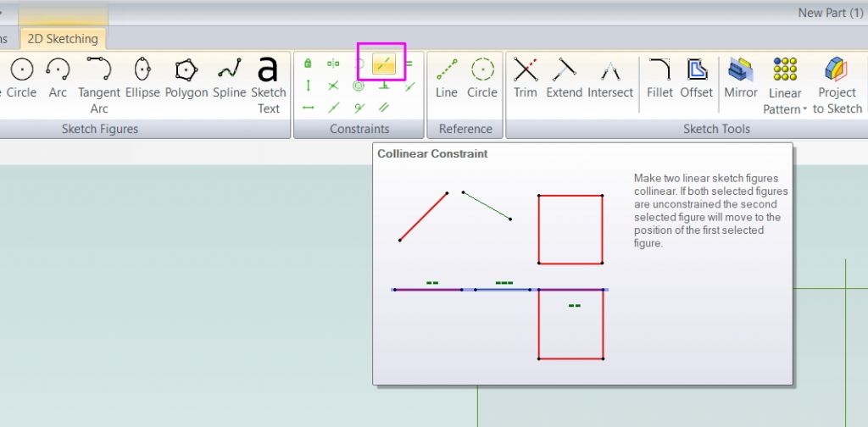868x427 pixels.
Task: Apply the point-on-line Coincident constraint
Action: click(x=409, y=86)
